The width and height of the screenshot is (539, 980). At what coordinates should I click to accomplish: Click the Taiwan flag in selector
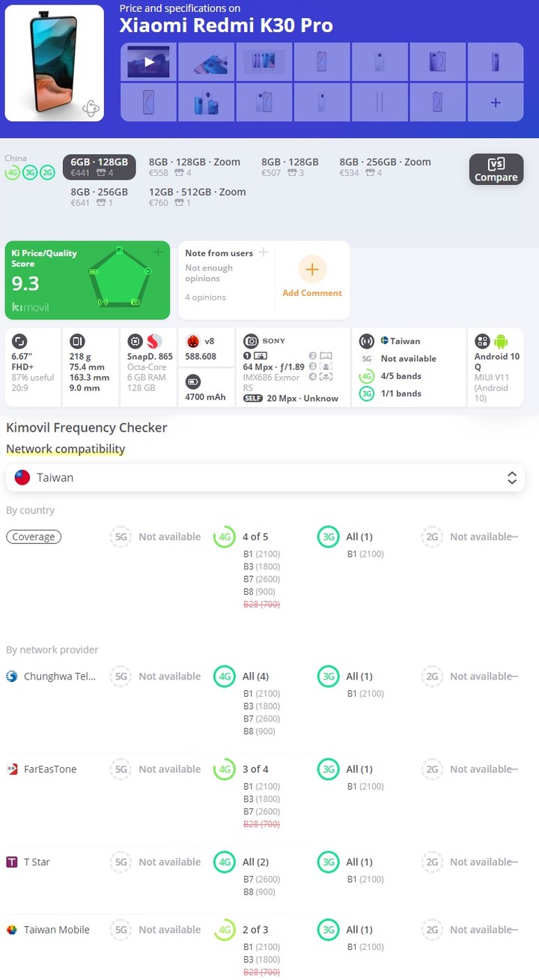point(22,477)
